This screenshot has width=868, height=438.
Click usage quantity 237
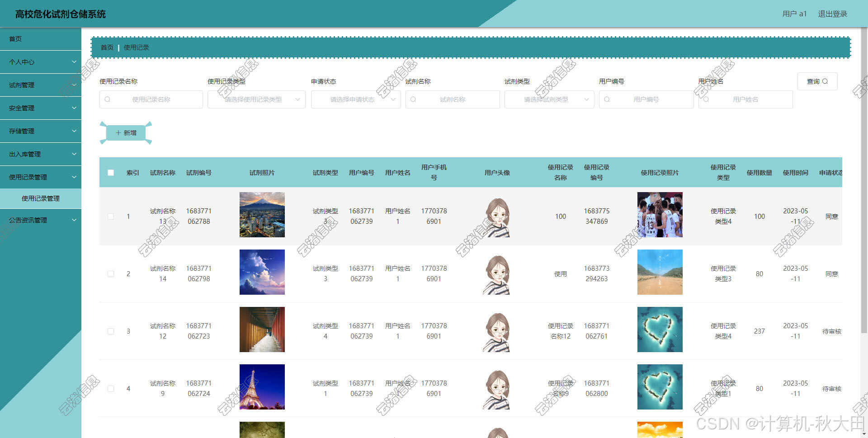point(759,331)
